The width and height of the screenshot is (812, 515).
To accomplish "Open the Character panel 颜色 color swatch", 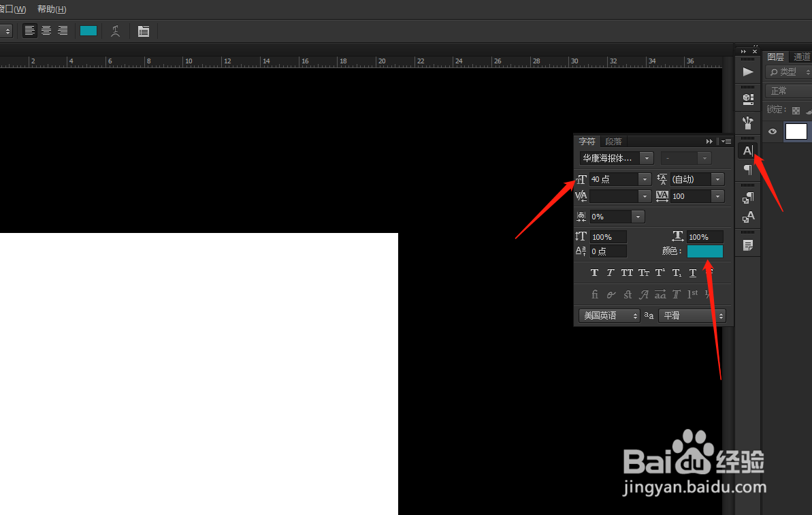I will (x=705, y=251).
